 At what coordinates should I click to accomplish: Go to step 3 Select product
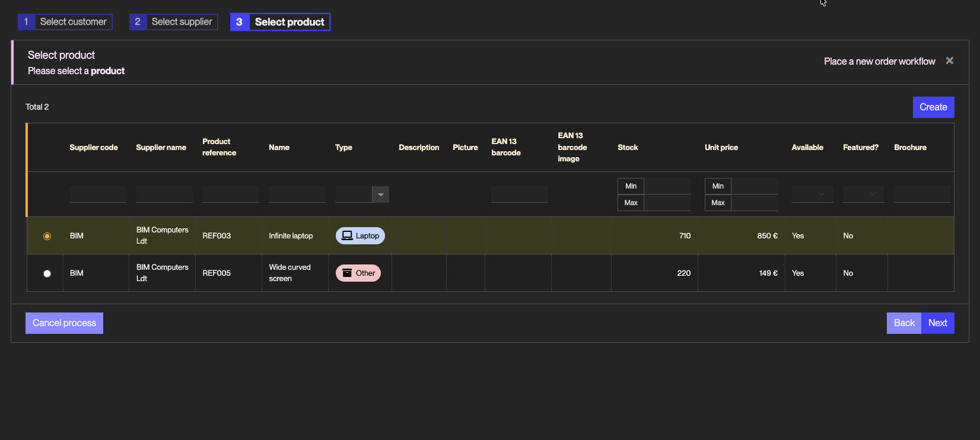[280, 22]
